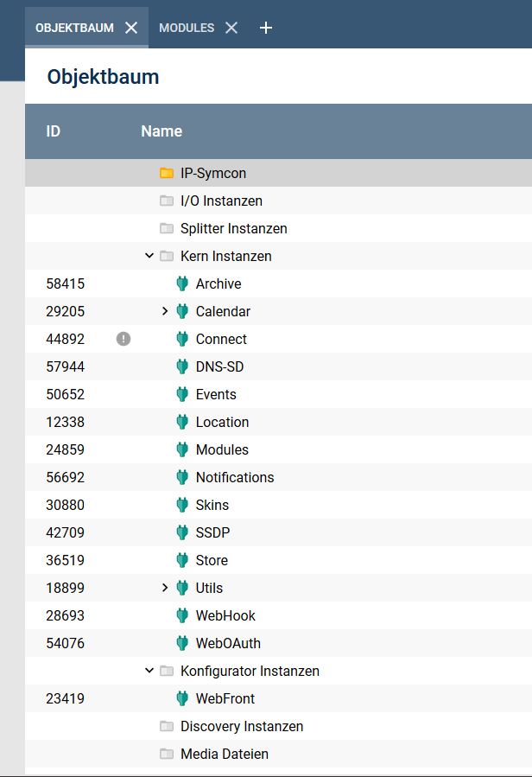Screen dimensions: 532x777
Task: Select the Store row name
Action: pyautogui.click(x=212, y=560)
